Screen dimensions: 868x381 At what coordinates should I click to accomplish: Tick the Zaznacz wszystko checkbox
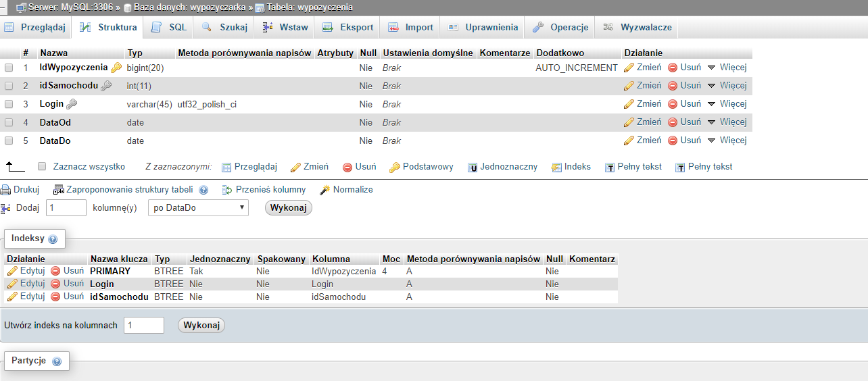click(42, 166)
